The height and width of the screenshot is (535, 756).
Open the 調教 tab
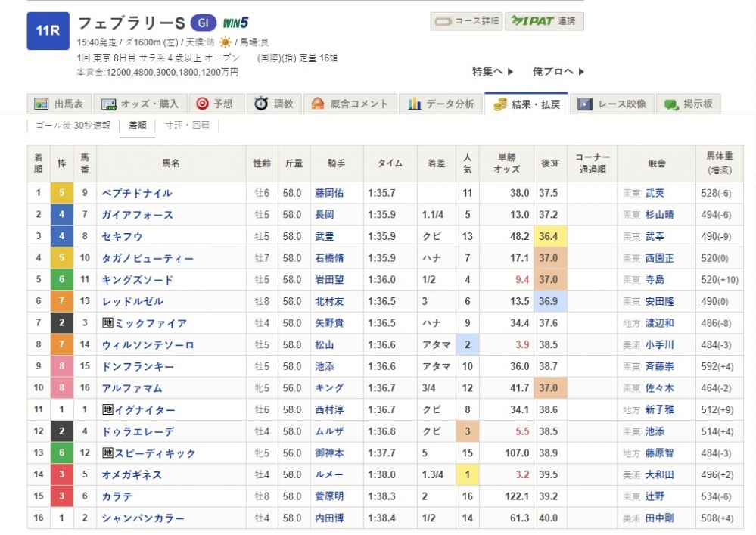[274, 104]
